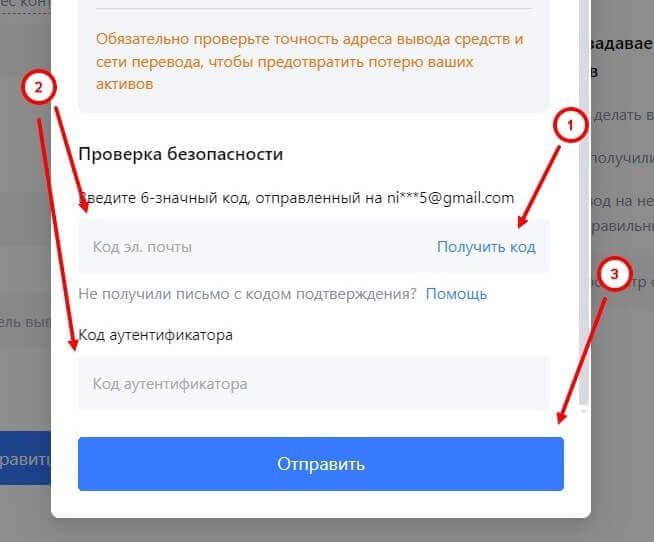Click the red circle marker numbered 1
Viewport: 654px width, 542px height.
point(570,125)
